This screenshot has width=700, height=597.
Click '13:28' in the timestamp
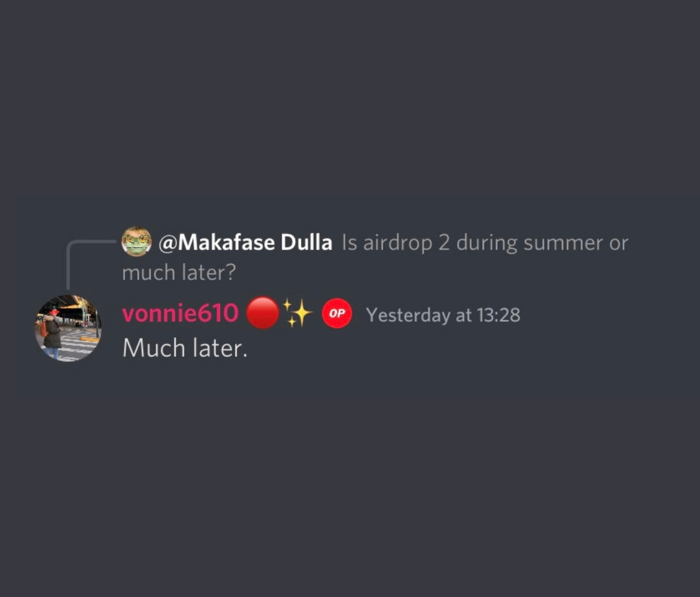[498, 315]
